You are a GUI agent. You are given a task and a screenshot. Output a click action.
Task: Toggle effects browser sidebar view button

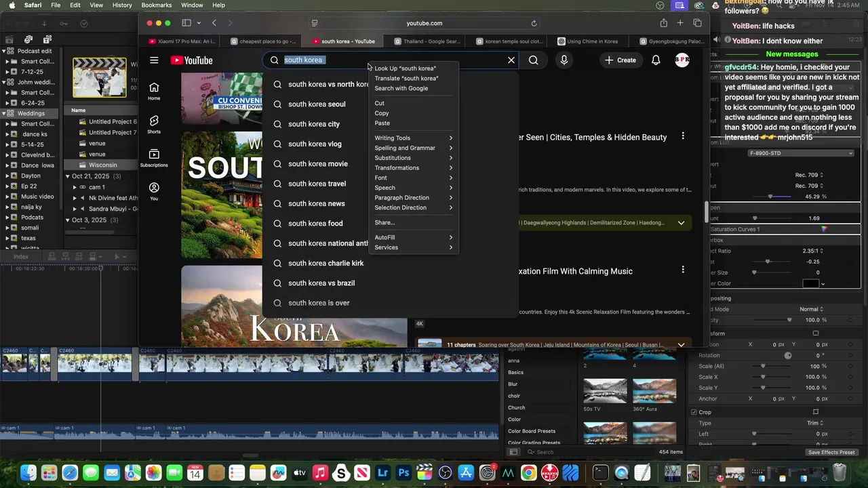[x=513, y=452]
